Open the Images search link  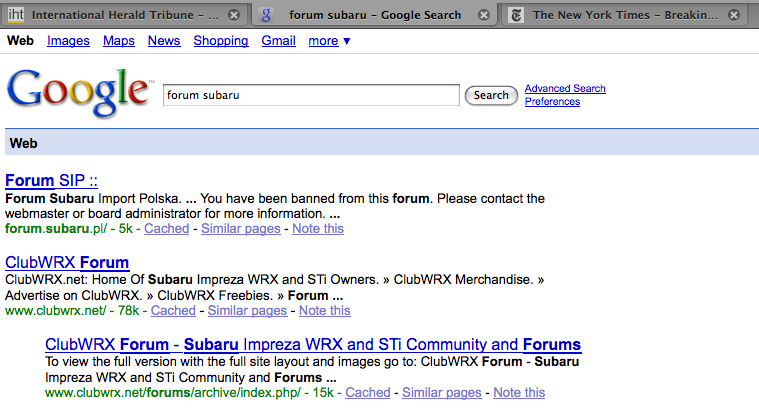pyautogui.click(x=68, y=41)
